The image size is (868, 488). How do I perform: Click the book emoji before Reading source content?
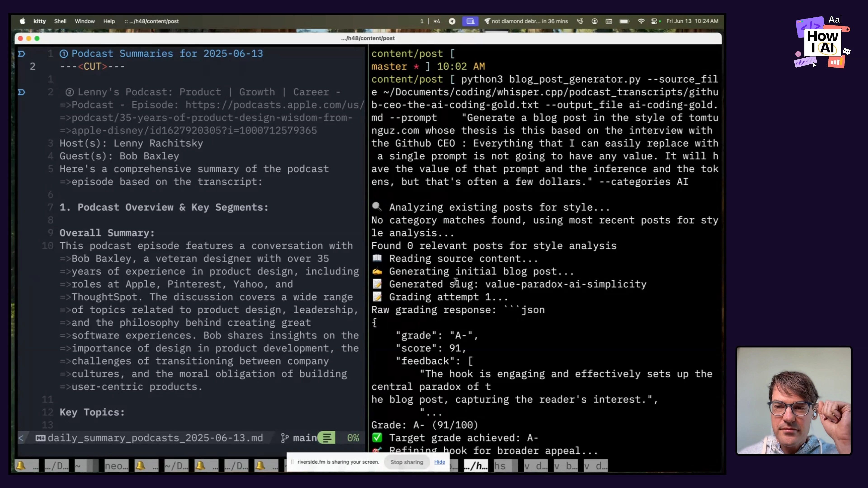377,258
